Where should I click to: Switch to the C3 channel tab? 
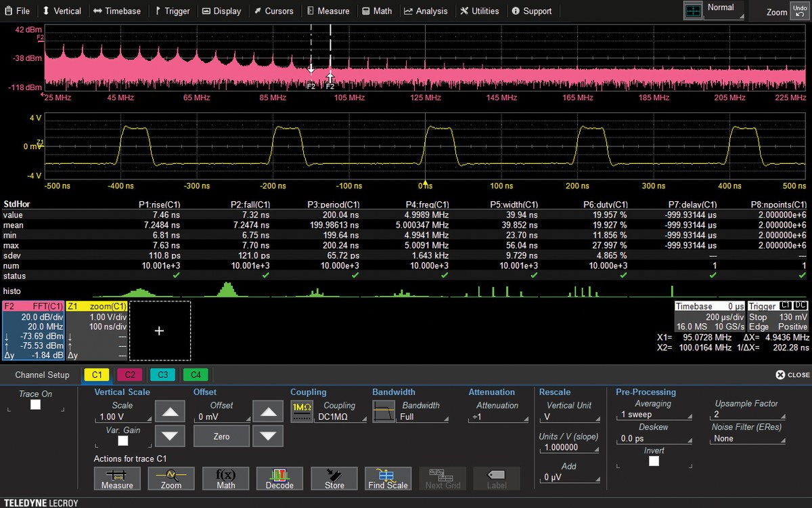[x=162, y=375]
